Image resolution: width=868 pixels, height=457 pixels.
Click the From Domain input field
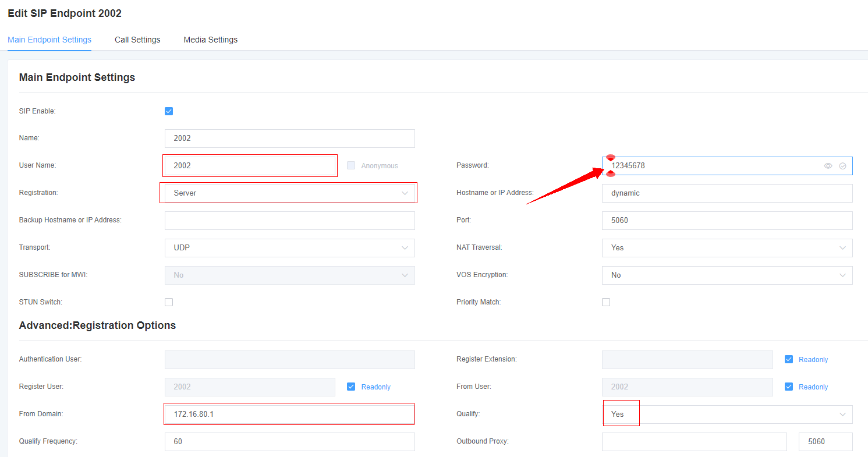click(x=290, y=414)
